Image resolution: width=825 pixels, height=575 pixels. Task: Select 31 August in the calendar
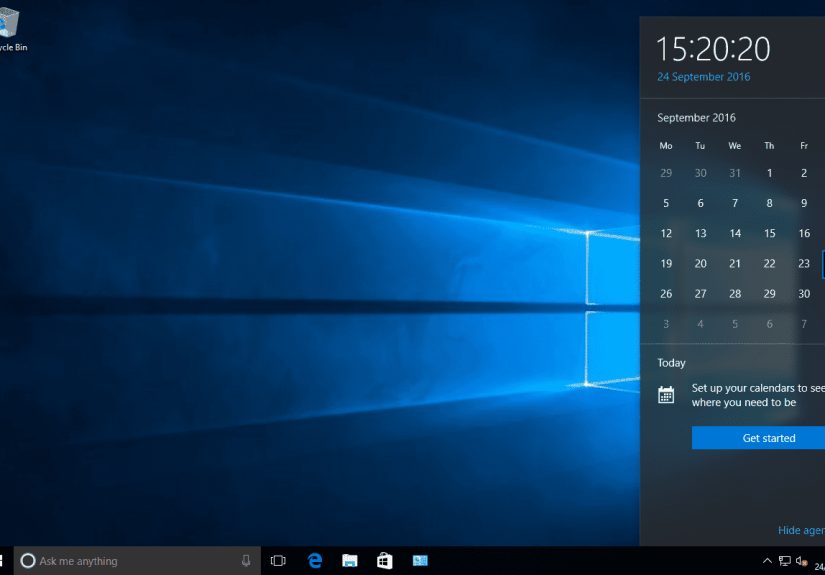[735, 173]
